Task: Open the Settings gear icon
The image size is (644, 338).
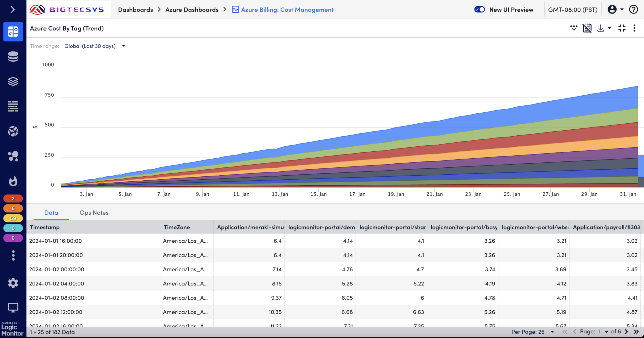Action: click(13, 283)
